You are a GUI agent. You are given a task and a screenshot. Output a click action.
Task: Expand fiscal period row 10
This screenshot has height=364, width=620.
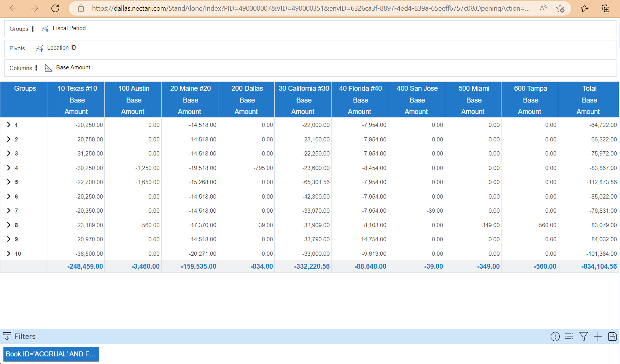[9, 253]
